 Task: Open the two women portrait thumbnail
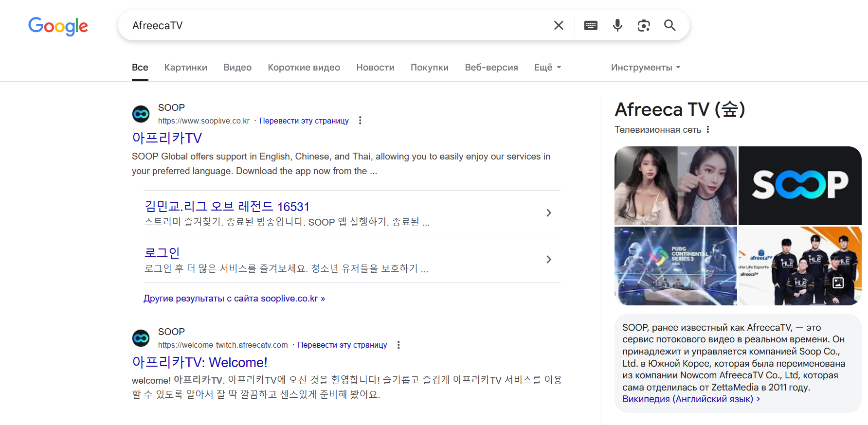[x=676, y=186]
